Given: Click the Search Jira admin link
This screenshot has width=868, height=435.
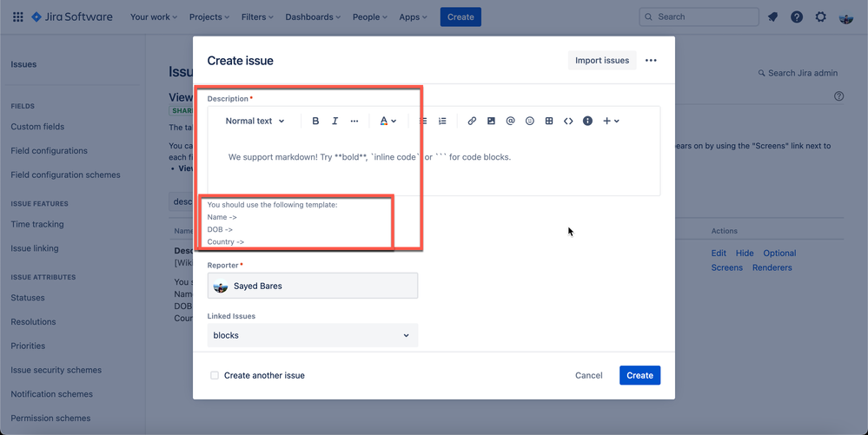Looking at the screenshot, I should pyautogui.click(x=798, y=73).
